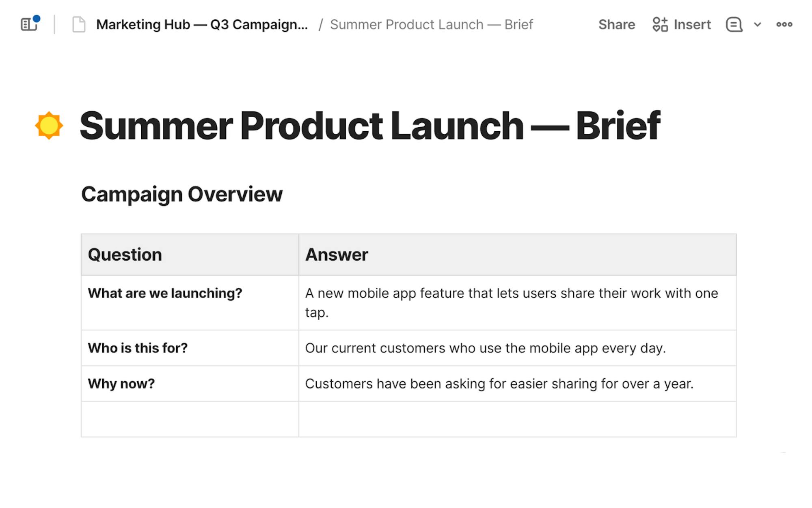Click the empty bottom-right answer cell
The width and height of the screenshot is (812, 508).
(x=517, y=419)
